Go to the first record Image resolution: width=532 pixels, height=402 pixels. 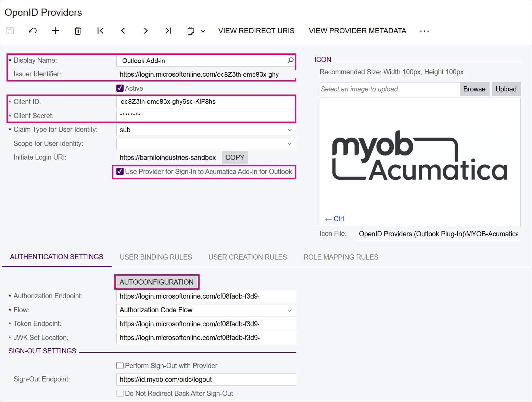[100, 31]
